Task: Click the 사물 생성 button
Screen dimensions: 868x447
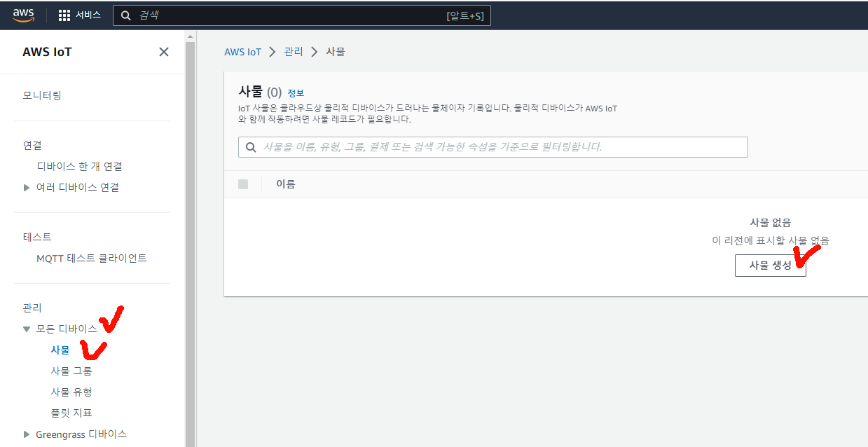Action: pos(771,266)
